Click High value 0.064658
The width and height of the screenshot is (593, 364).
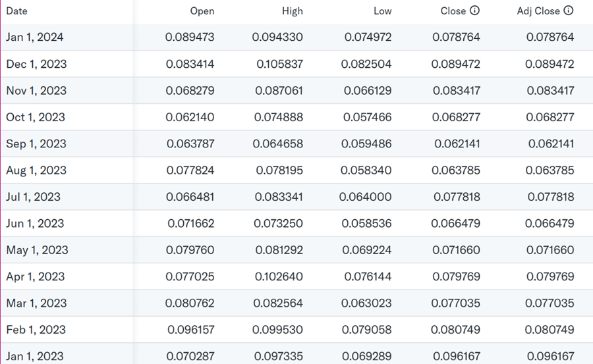point(278,143)
